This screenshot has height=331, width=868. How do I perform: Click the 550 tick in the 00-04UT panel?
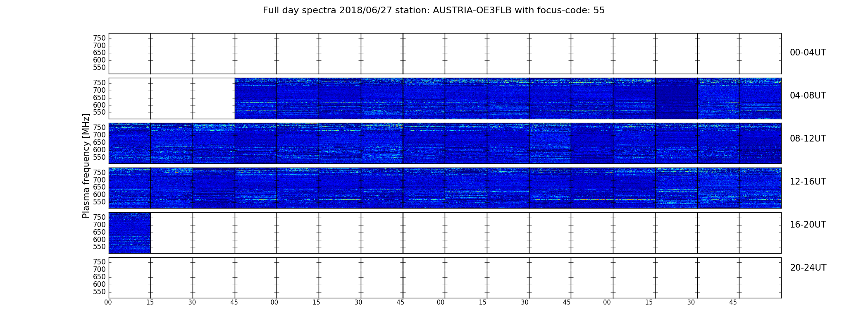(x=99, y=67)
